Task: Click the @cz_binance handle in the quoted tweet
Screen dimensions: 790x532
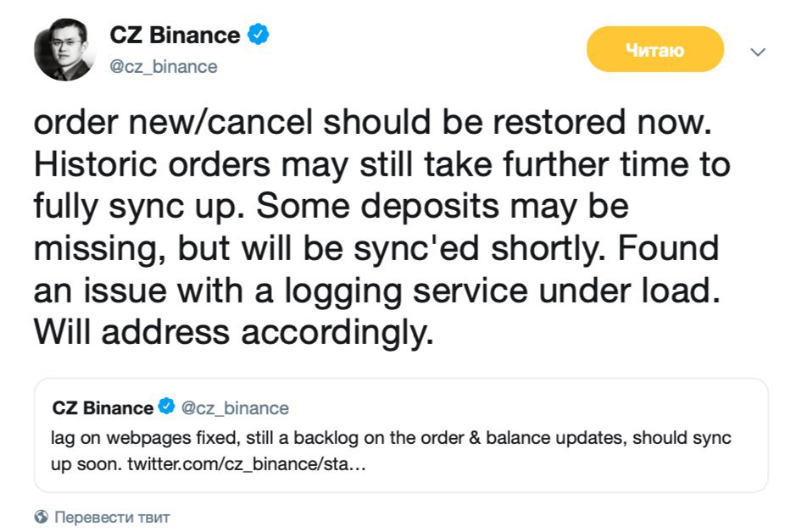Action: tap(235, 408)
